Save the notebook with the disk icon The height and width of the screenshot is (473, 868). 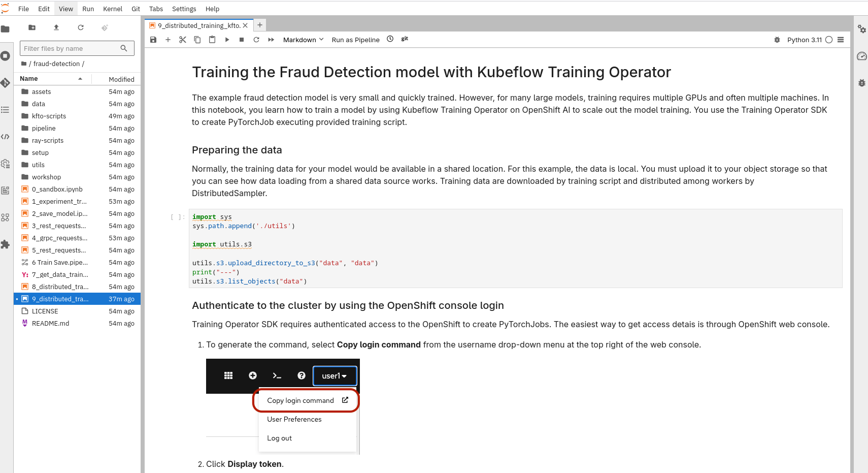153,40
